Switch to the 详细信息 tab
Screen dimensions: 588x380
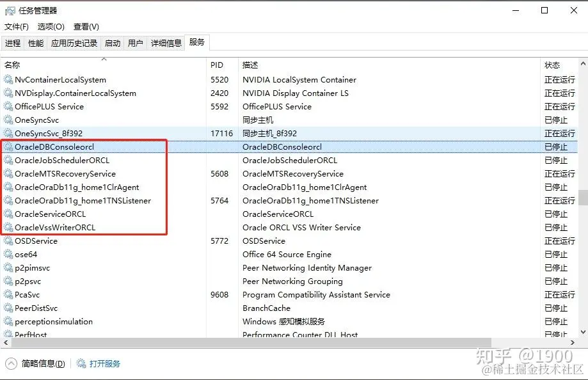click(166, 43)
